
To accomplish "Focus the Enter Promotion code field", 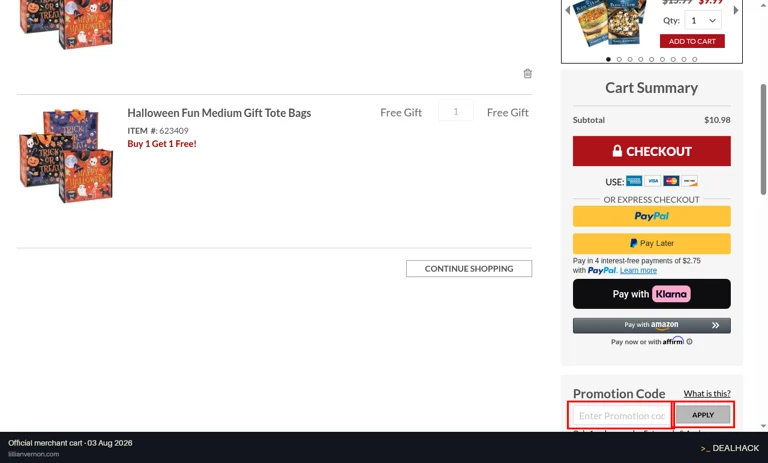I will click(x=621, y=415).
